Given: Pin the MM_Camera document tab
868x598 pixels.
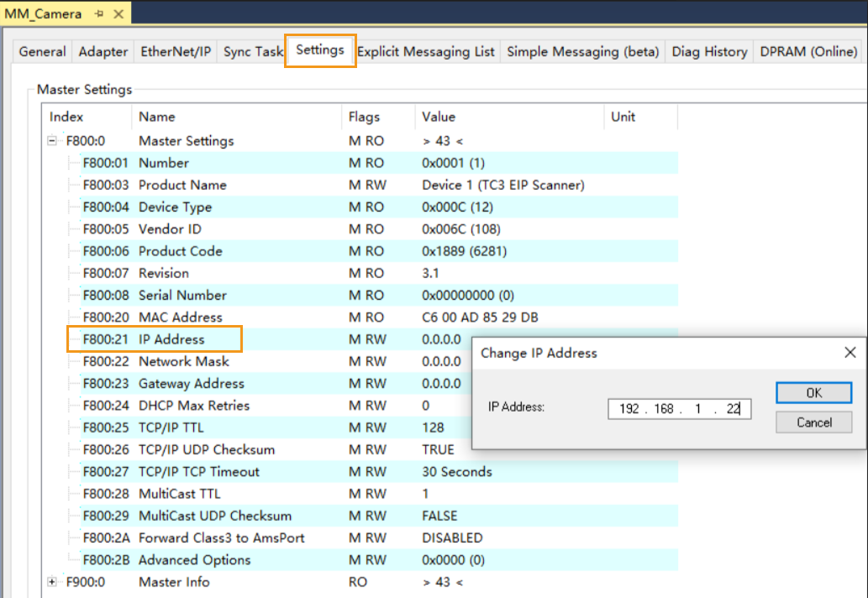Looking at the screenshot, I should [x=99, y=14].
